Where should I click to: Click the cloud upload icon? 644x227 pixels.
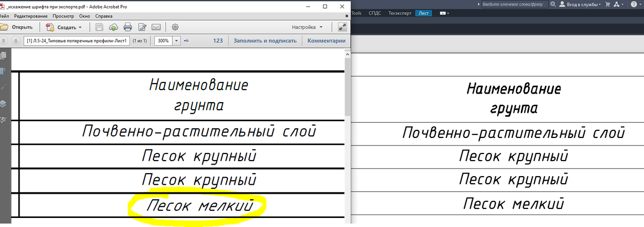(x=113, y=27)
